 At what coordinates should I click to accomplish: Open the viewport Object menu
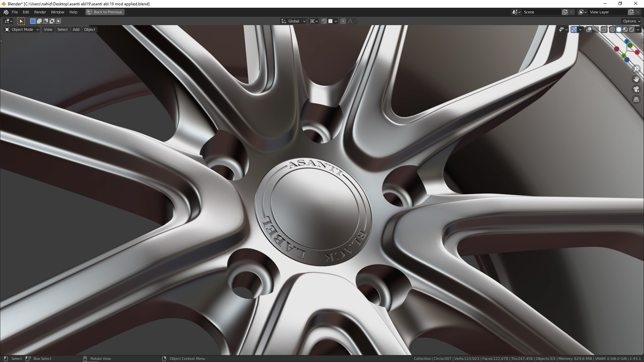pos(90,29)
